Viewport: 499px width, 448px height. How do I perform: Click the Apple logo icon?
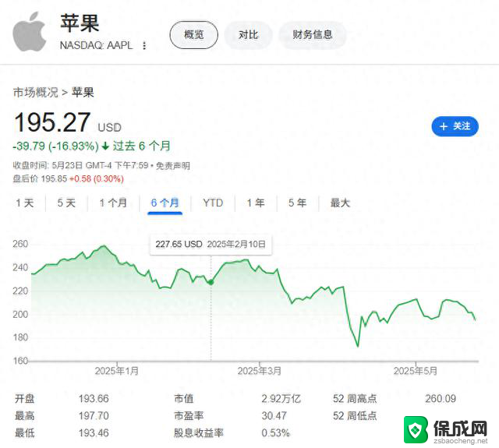click(30, 32)
